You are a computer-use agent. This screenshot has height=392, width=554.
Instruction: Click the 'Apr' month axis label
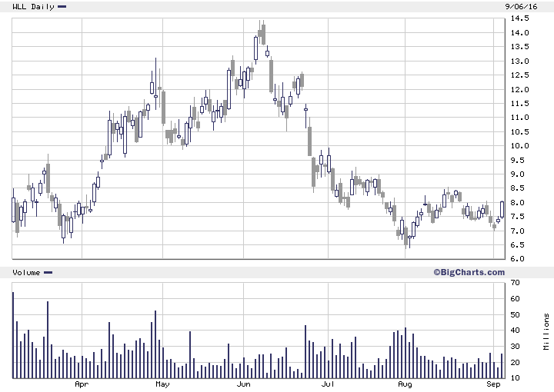click(82, 384)
